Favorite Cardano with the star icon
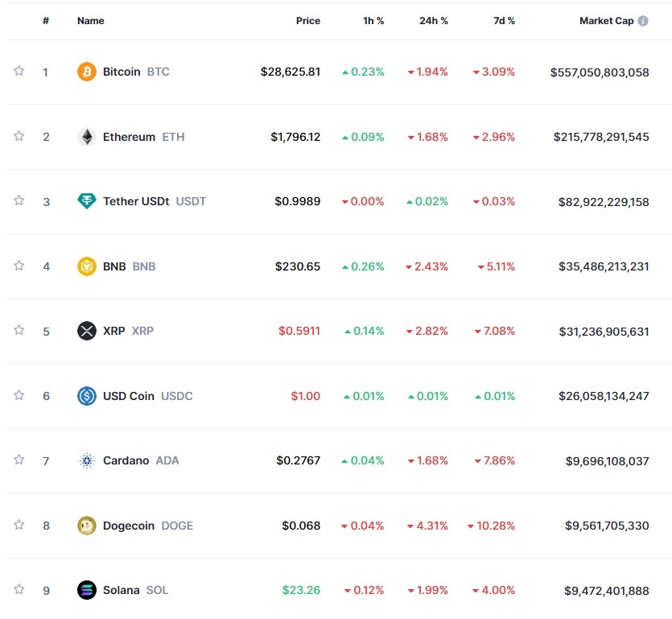The image size is (672, 619). tap(19, 460)
